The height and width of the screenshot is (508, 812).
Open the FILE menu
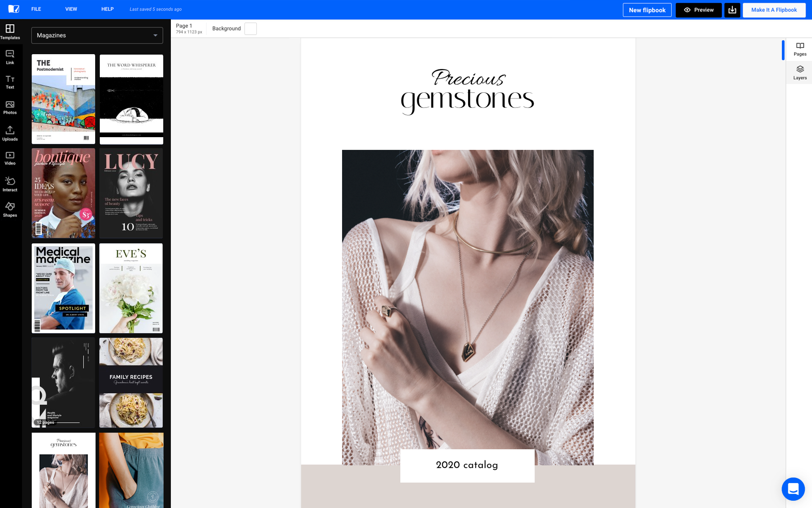pyautogui.click(x=36, y=9)
